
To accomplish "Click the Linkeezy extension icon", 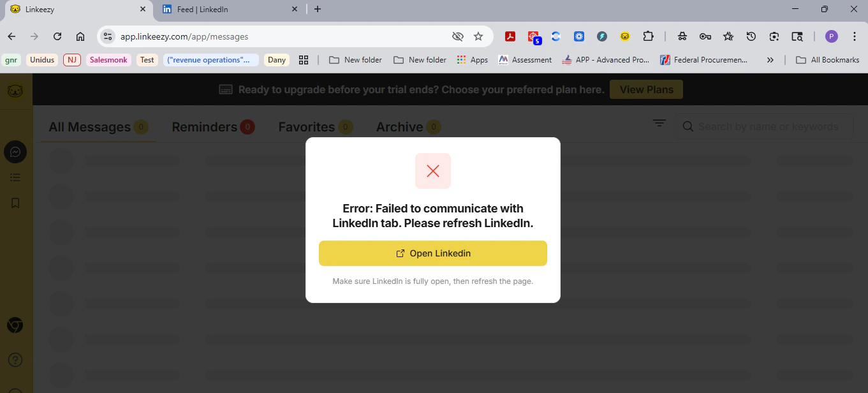I will click(x=625, y=36).
